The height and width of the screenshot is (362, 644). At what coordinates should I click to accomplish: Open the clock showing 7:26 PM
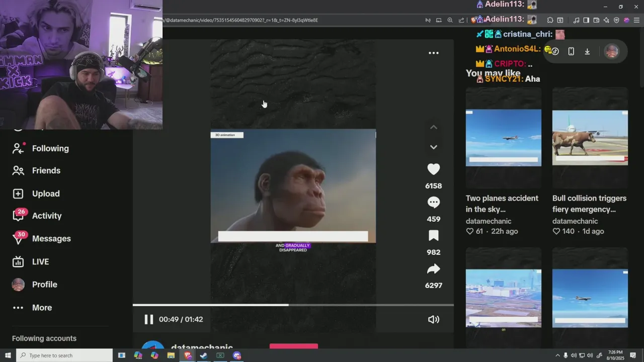(x=615, y=355)
